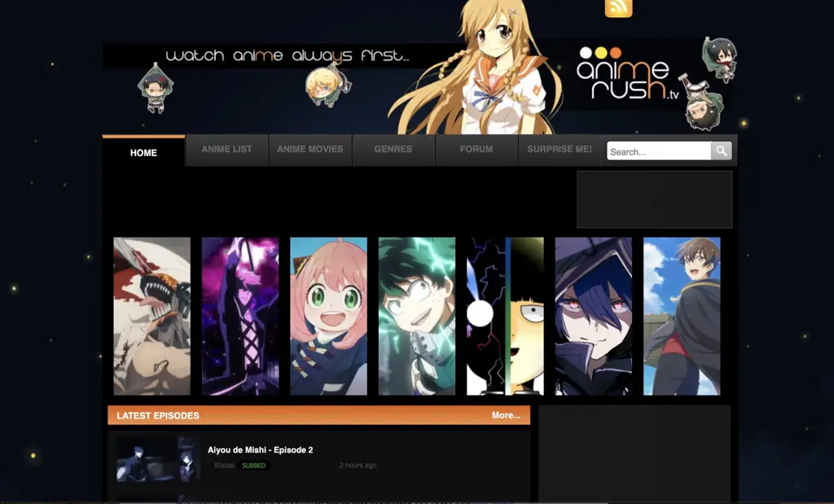Click the dark-haired chibi beside the logo

point(720,59)
